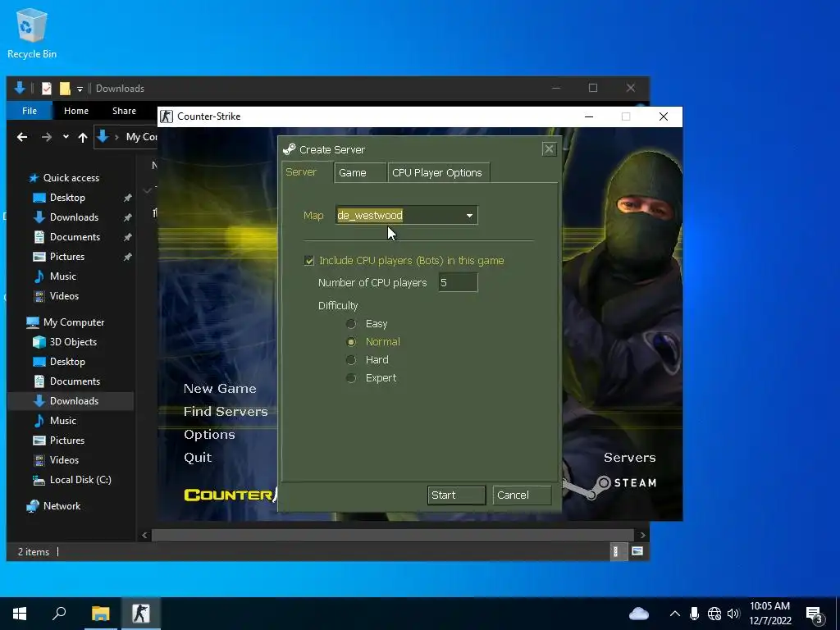Click the Counter-Strike window title icon
This screenshot has width=840, height=630.
point(167,116)
